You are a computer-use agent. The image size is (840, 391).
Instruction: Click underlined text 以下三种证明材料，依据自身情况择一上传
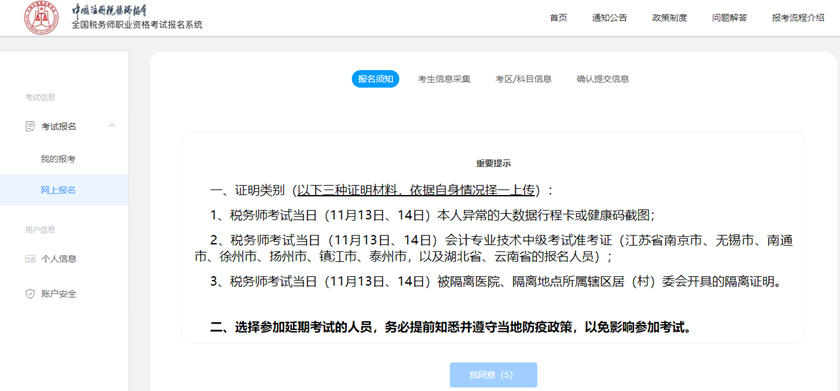[x=416, y=190]
